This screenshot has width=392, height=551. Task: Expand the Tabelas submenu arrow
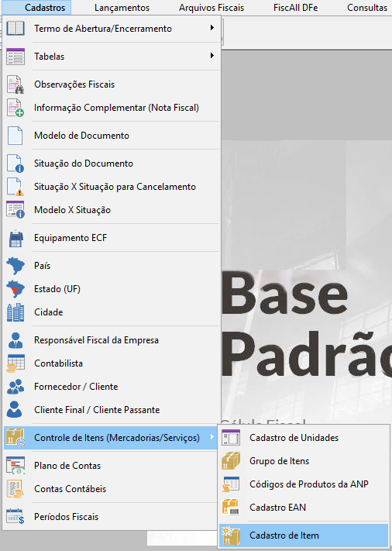[211, 56]
